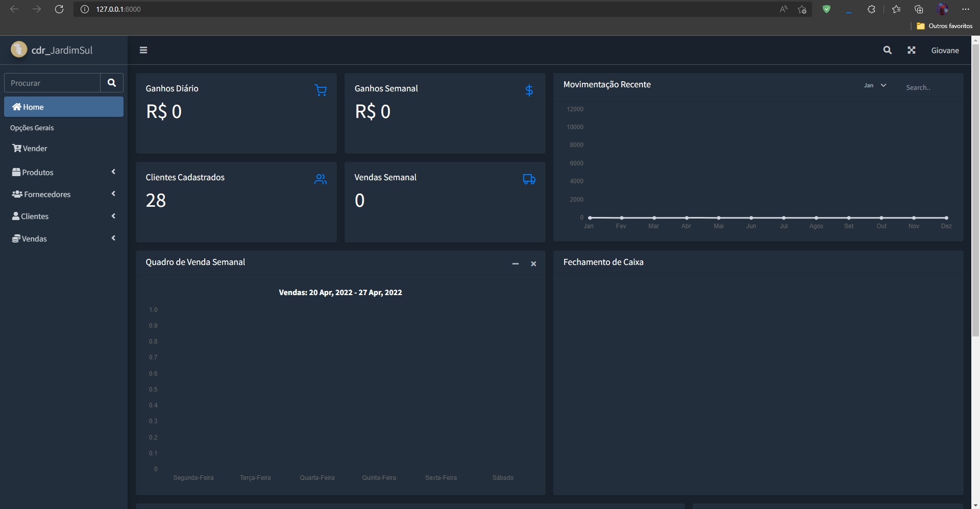The width and height of the screenshot is (980, 509).
Task: Click the Procurar sidebar search field
Action: tap(53, 83)
